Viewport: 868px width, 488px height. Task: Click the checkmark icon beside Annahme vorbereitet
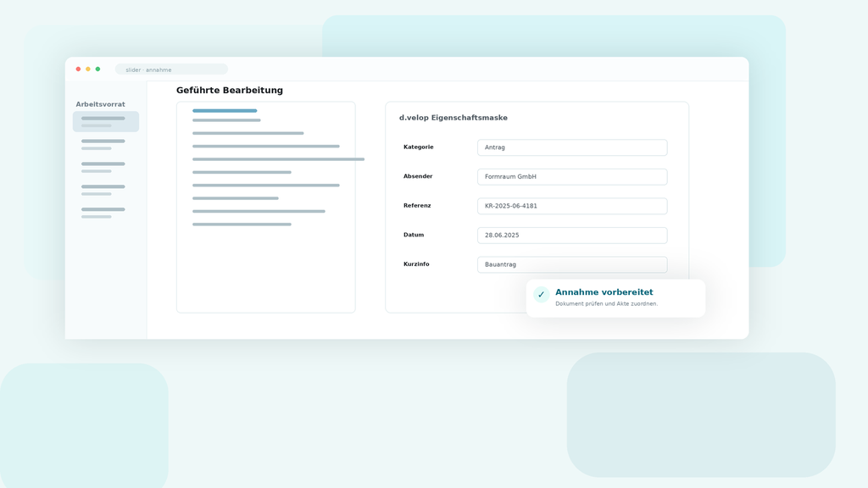point(541,294)
